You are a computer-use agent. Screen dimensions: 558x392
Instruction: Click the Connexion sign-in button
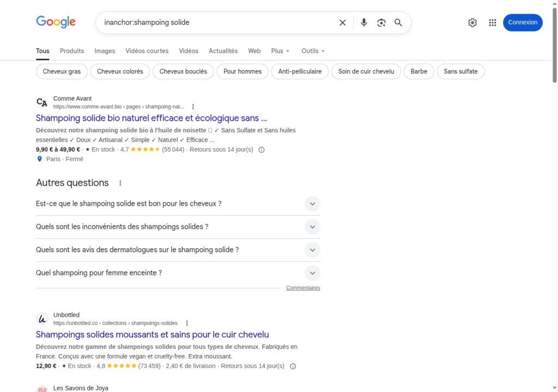523,22
